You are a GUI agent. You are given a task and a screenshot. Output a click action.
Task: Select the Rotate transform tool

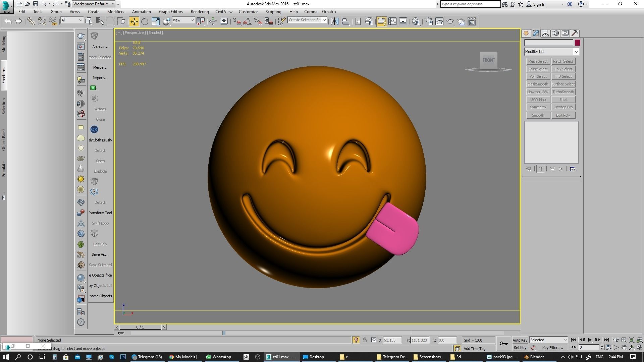point(145,21)
